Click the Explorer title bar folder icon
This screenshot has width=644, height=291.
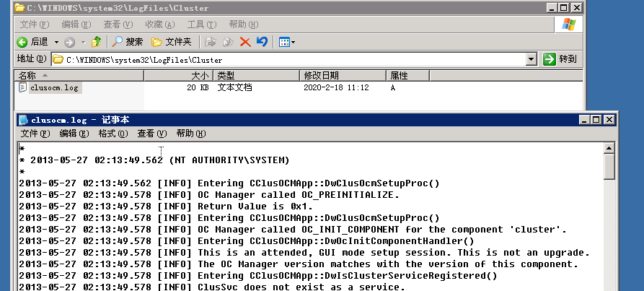pyautogui.click(x=19, y=8)
